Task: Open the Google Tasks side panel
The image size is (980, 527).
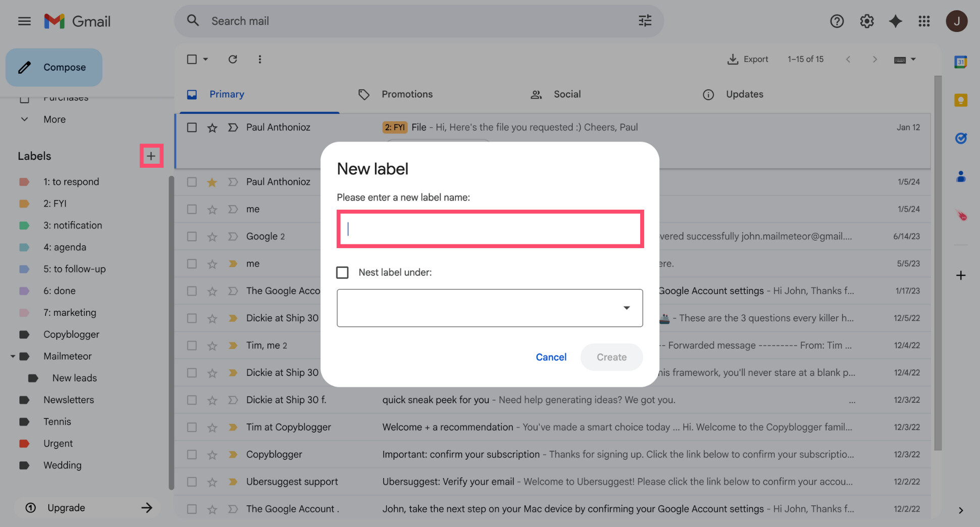Action: pyautogui.click(x=960, y=138)
